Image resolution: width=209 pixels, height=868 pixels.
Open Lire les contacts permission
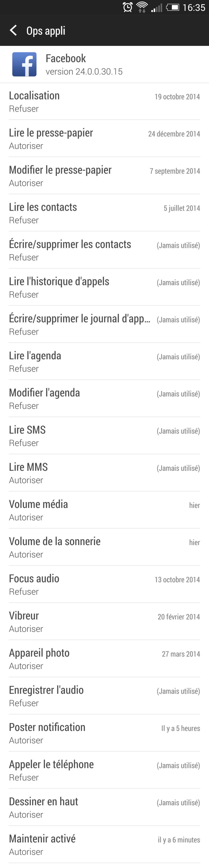click(104, 213)
